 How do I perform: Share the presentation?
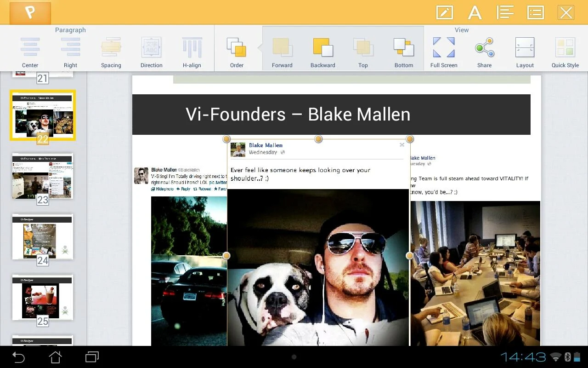[x=485, y=52]
